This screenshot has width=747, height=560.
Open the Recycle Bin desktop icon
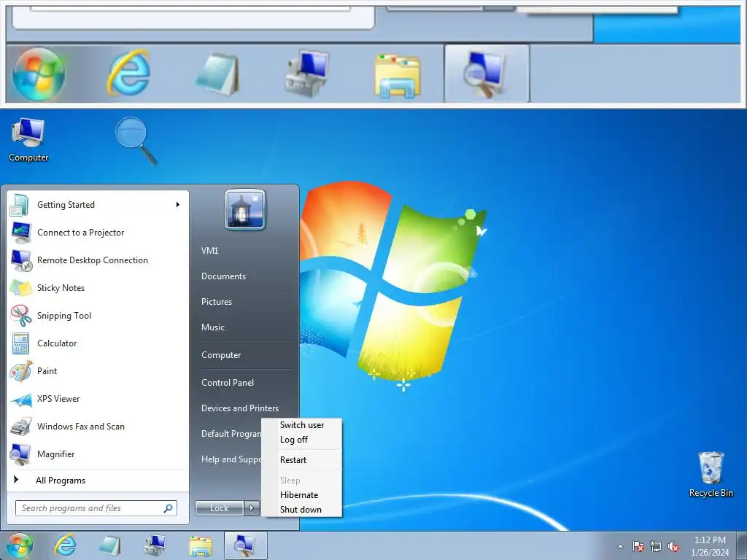[711, 474]
